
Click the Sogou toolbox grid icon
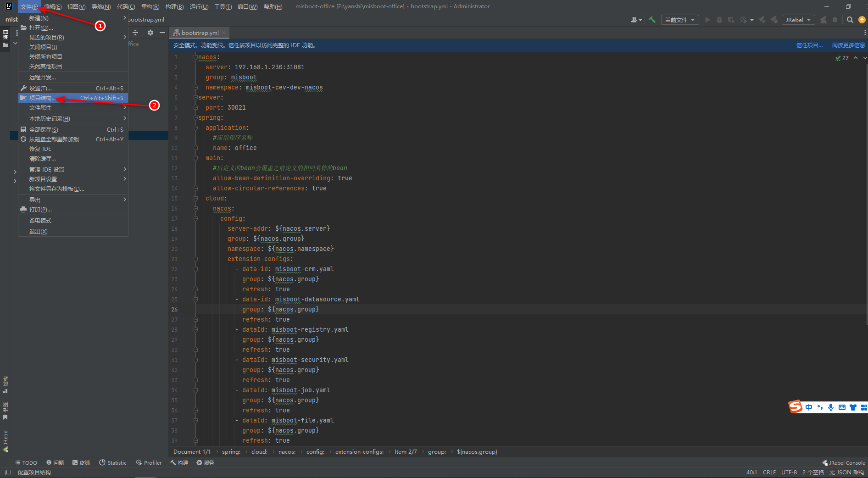click(864, 407)
